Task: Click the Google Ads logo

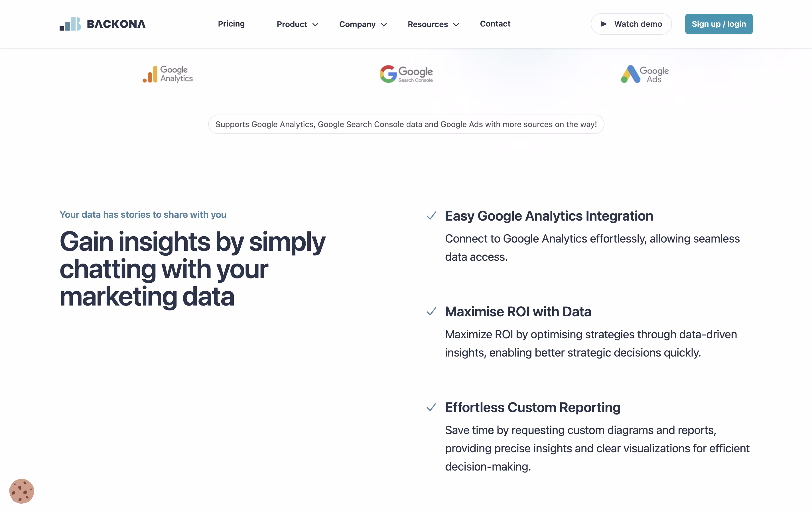Action: tap(644, 74)
